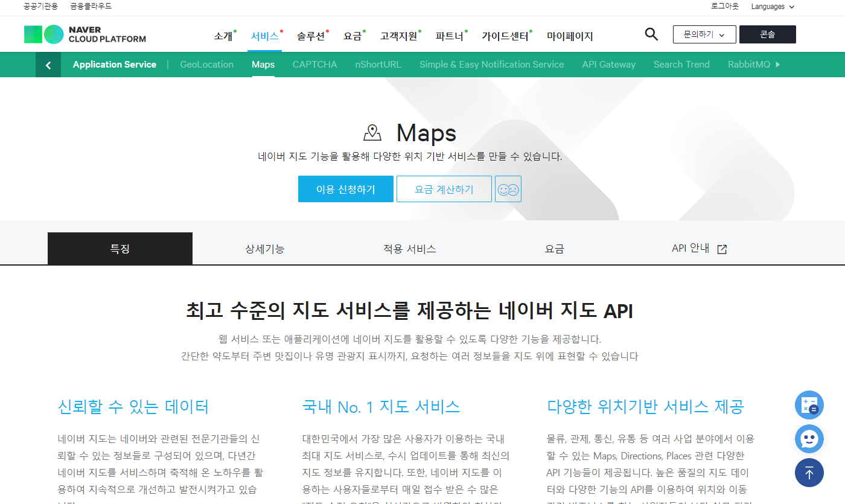Click the back arrow in the green bar
This screenshot has width=845, height=504.
[x=48, y=65]
